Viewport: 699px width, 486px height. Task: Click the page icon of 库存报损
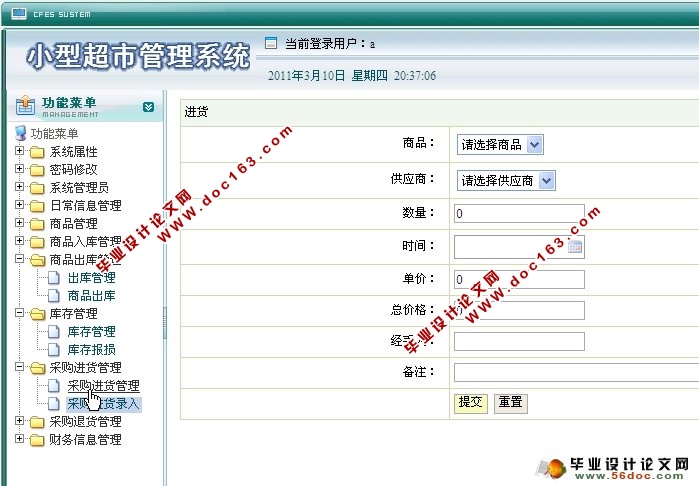click(x=53, y=350)
